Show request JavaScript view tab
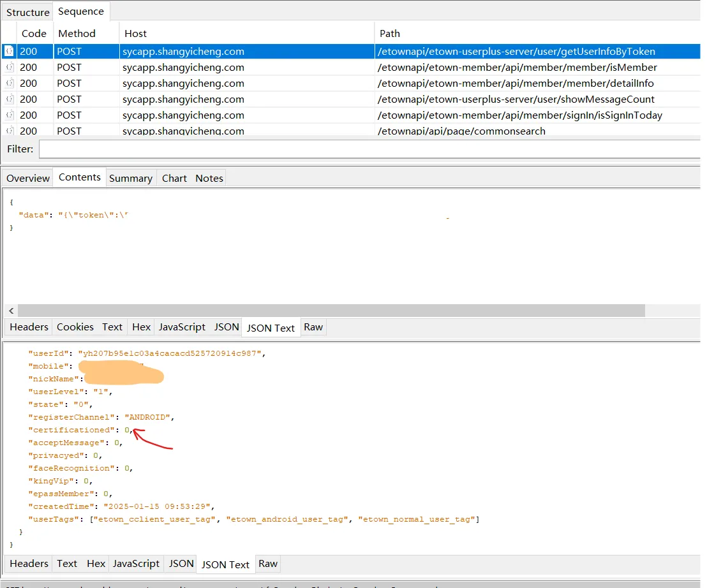The width and height of the screenshot is (714, 588). 182,327
